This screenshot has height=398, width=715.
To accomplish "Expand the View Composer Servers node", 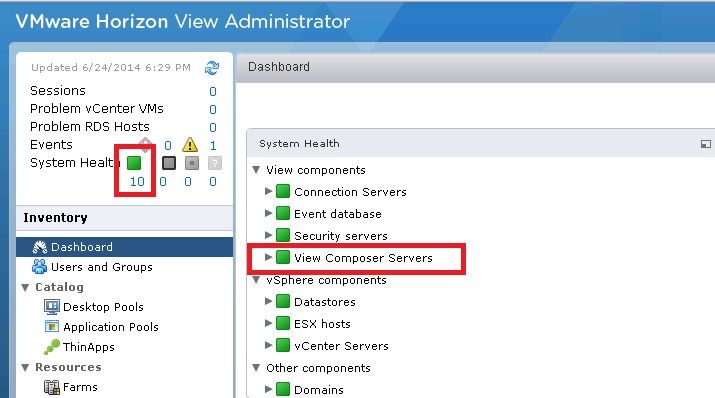I will point(269,258).
